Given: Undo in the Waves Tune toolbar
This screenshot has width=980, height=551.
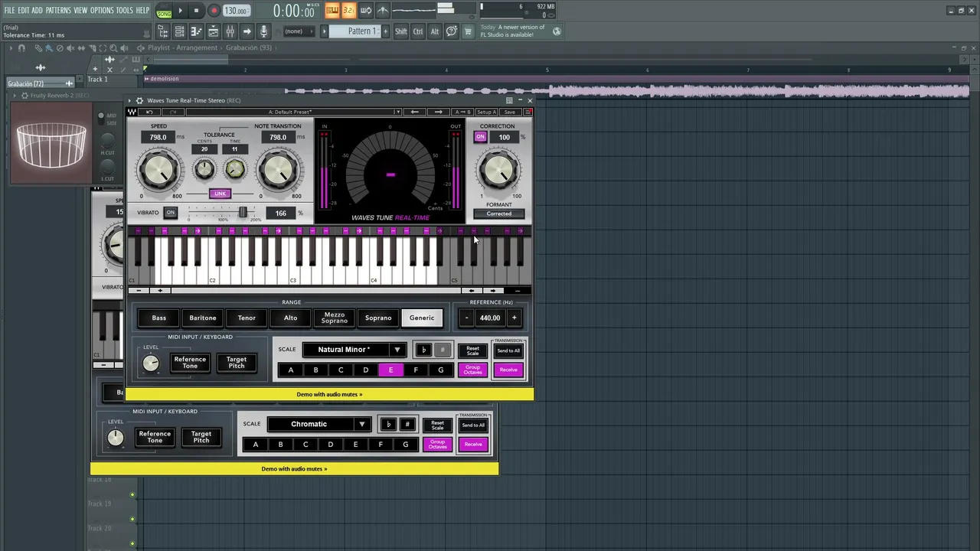Looking at the screenshot, I should click(149, 112).
